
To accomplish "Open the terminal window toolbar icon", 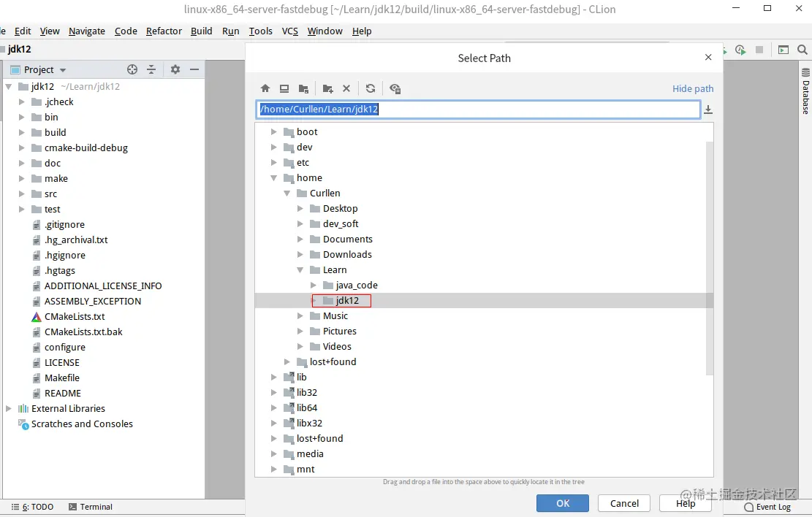I will click(x=783, y=50).
